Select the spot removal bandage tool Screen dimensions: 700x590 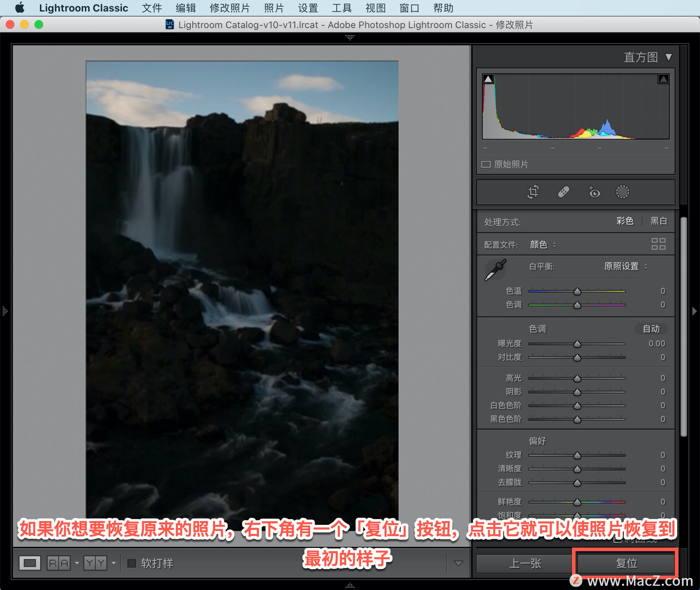563,192
